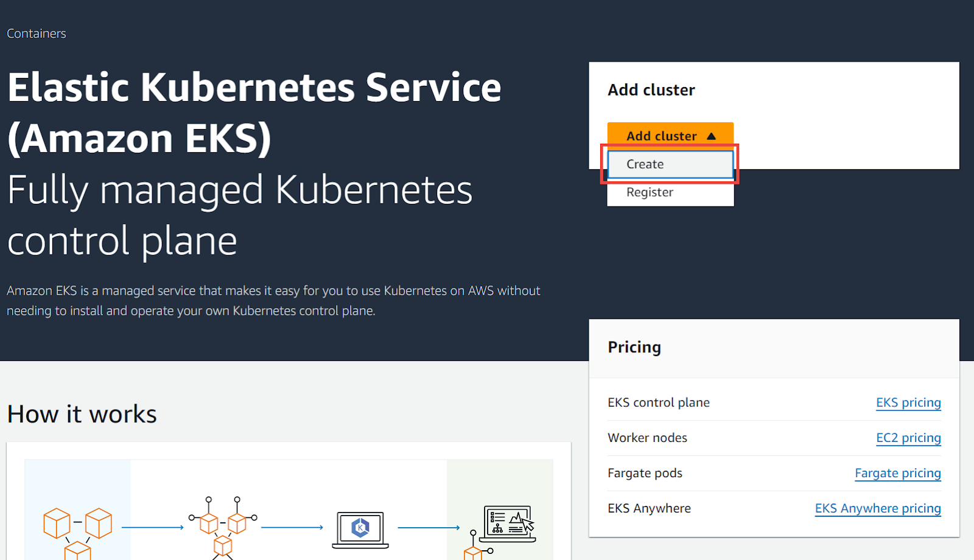Select Create from the Add cluster menu
This screenshot has height=560, width=974.
pyautogui.click(x=670, y=164)
